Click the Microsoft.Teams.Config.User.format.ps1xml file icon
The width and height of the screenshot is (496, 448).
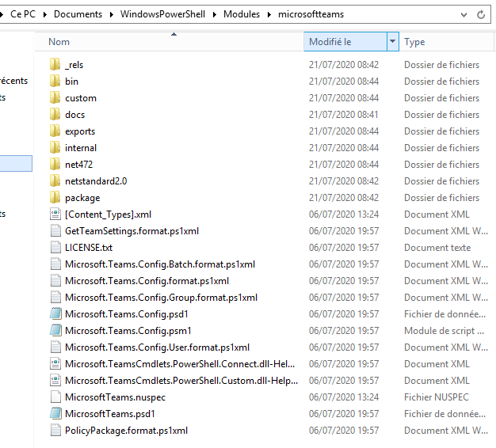coord(55,347)
